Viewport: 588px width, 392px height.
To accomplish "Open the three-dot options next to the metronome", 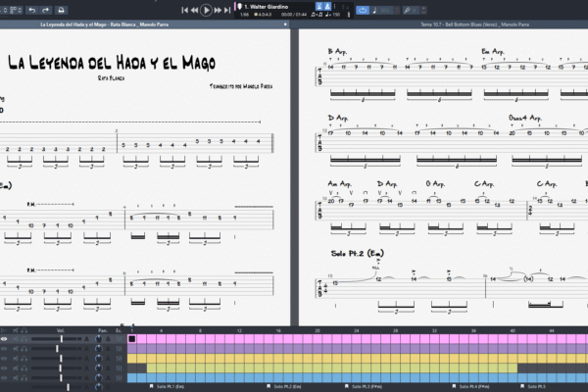I will point(334,7).
